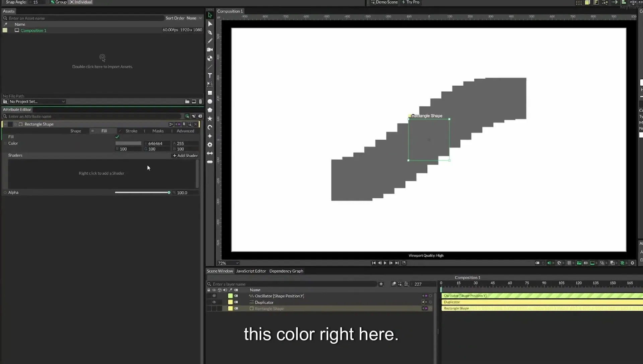
Task: Pick the Ellipse shape tool
Action: point(210,101)
